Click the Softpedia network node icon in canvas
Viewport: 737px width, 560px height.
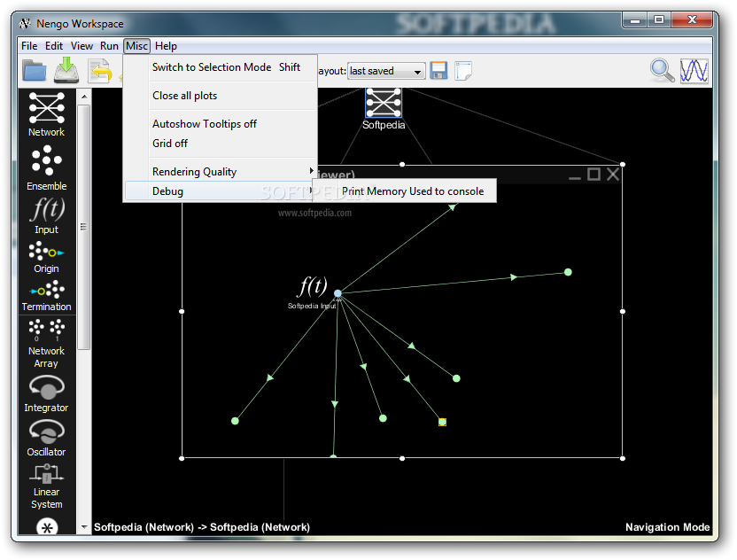384,103
